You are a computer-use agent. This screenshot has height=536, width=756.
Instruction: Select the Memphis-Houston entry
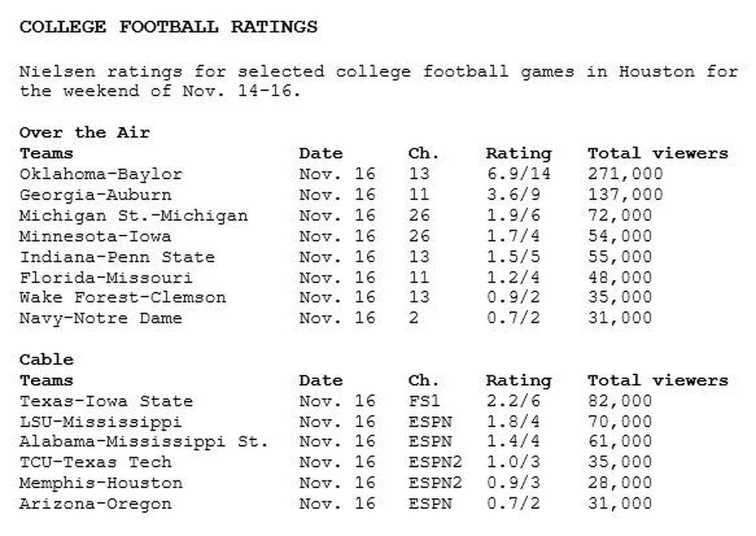pyautogui.click(x=101, y=483)
